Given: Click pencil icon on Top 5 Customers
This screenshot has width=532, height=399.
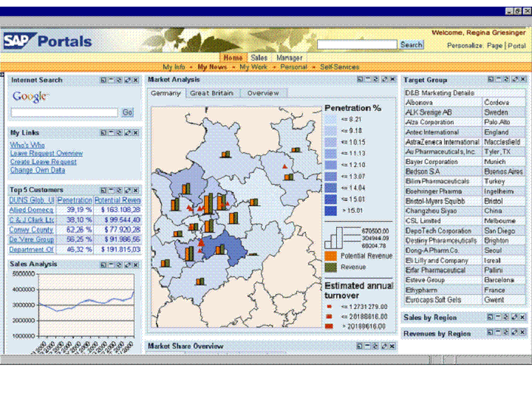Looking at the screenshot, I should pos(127,190).
